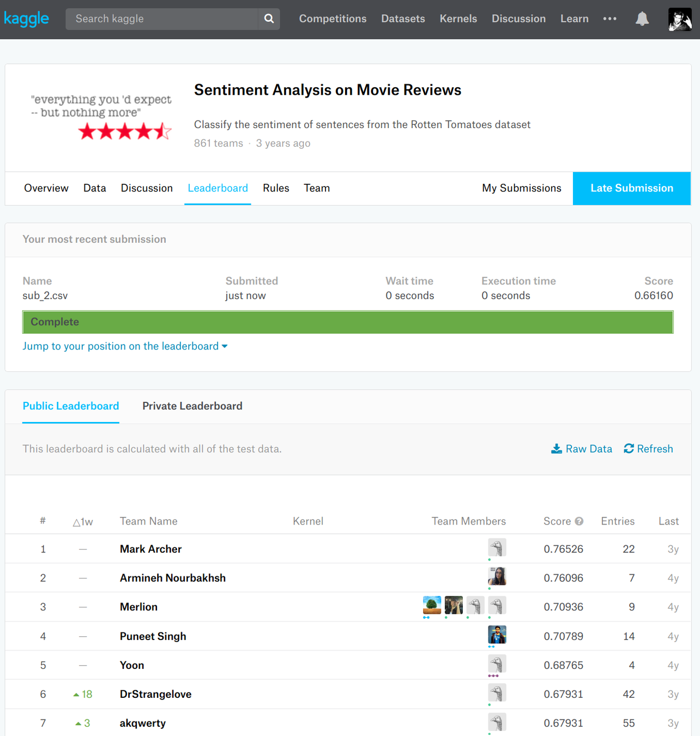Click the Late Submission button
The height and width of the screenshot is (736, 700).
632,188
